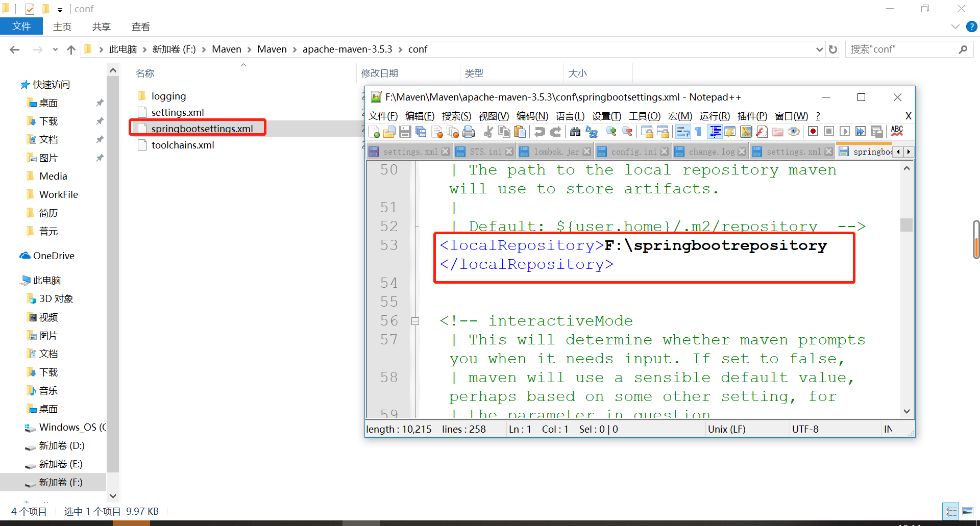The image size is (980, 526).
Task: Save the current recorded macro icon
Action: pos(877,132)
